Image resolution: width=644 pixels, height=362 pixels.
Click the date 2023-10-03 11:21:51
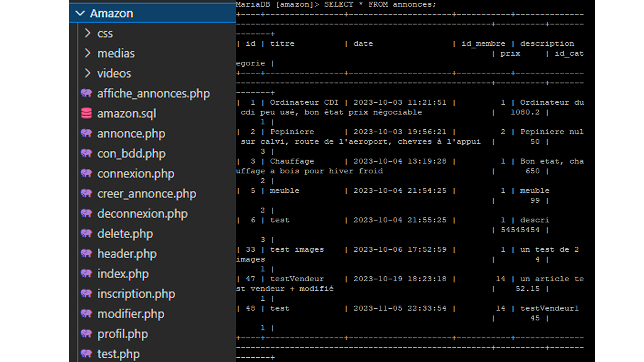point(400,102)
